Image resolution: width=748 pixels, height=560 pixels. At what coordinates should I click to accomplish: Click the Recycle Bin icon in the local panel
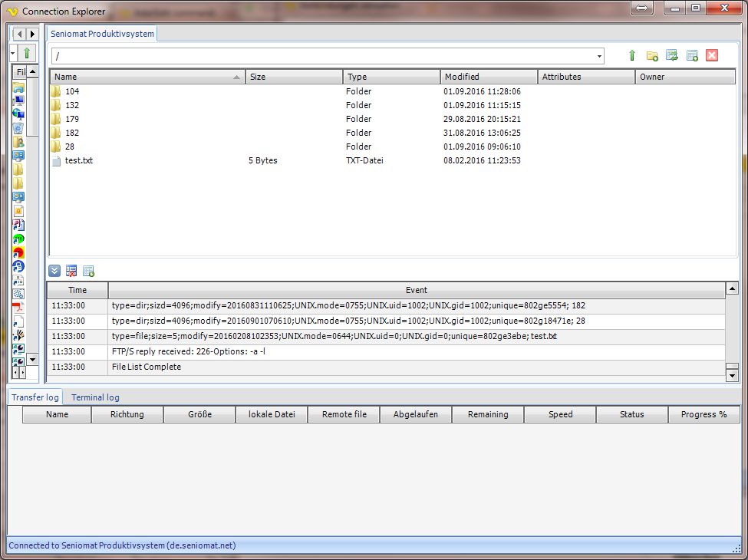(18, 129)
